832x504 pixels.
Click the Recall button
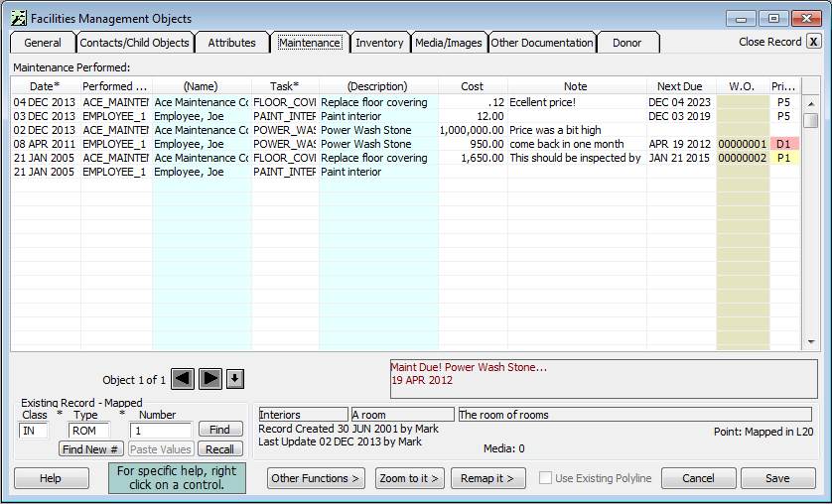[220, 449]
